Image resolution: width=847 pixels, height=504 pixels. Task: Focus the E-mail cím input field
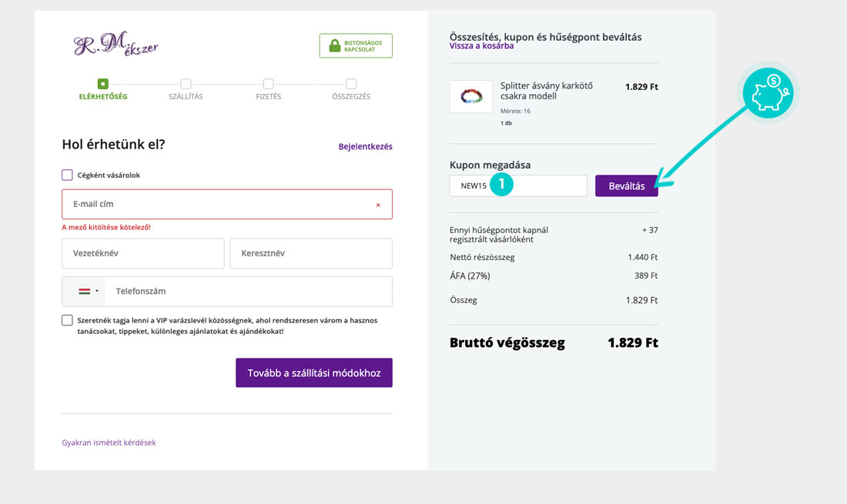(x=216, y=205)
